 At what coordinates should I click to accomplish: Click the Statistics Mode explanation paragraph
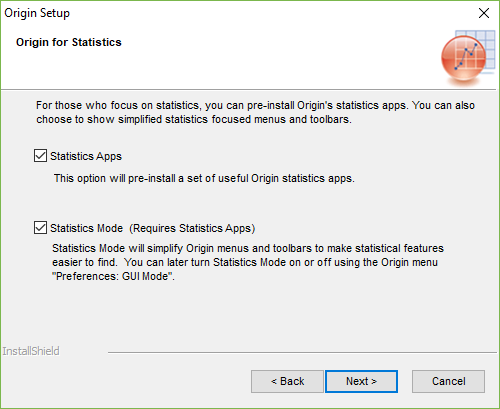click(x=248, y=262)
